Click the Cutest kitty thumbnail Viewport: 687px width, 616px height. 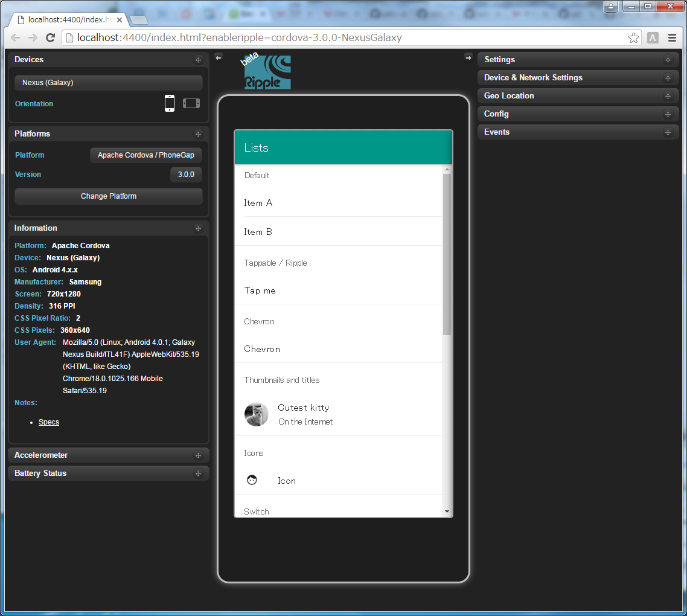pos(256,414)
